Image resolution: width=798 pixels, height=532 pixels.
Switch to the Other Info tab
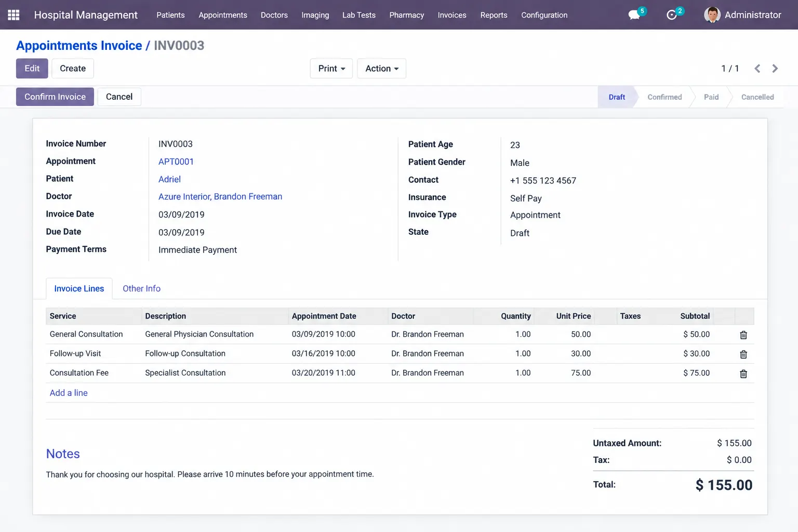pyautogui.click(x=142, y=288)
